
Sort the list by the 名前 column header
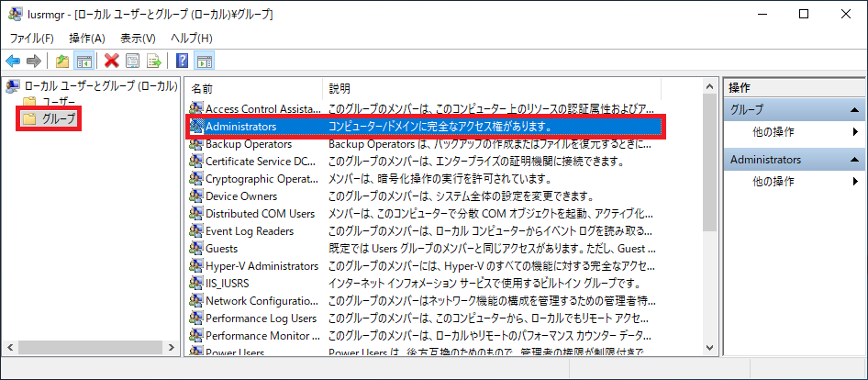tap(255, 89)
